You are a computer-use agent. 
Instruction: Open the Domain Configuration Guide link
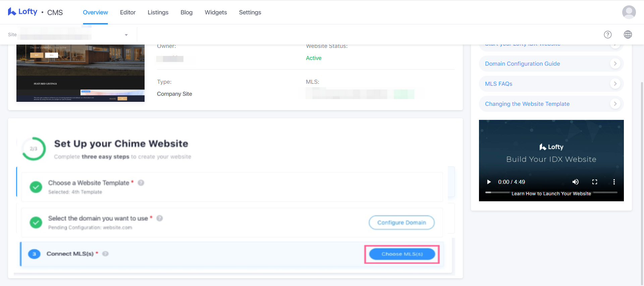(x=522, y=64)
